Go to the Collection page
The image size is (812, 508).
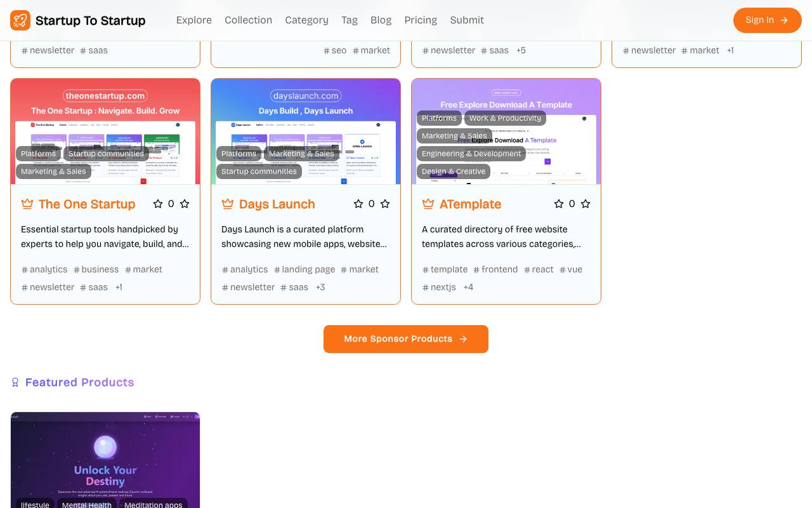pyautogui.click(x=248, y=20)
